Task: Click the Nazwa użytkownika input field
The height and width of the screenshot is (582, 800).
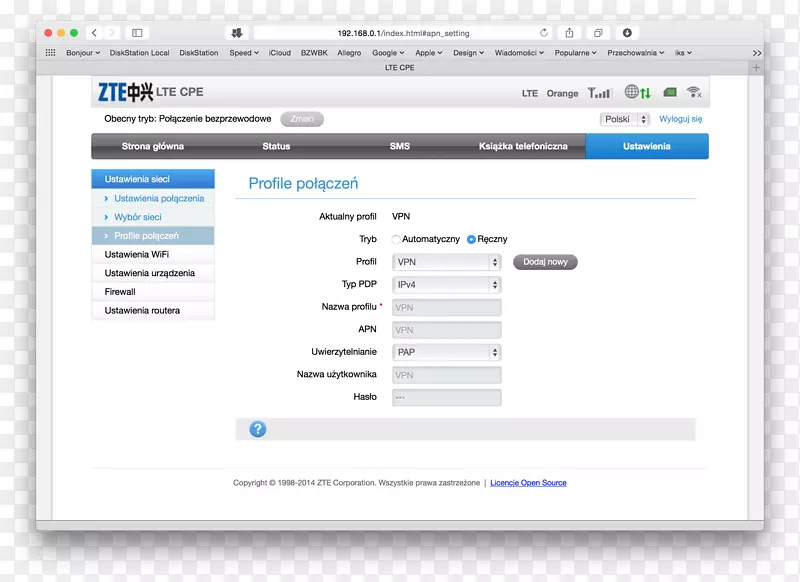Action: tap(446, 375)
